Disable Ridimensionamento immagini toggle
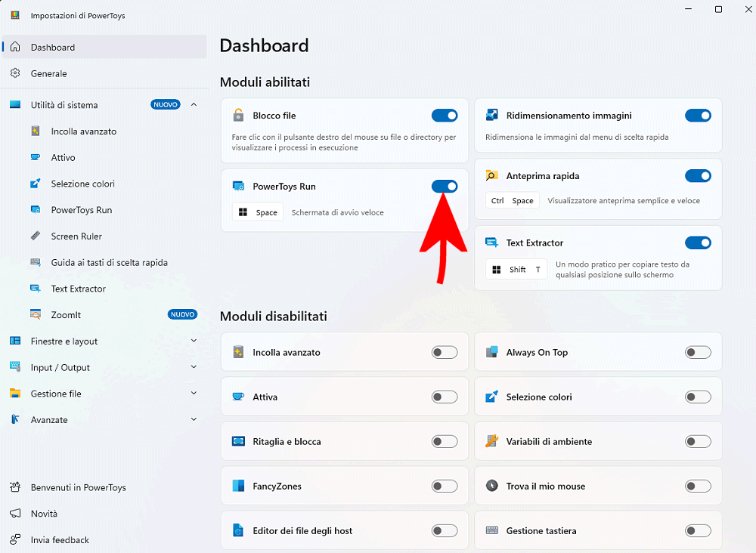The width and height of the screenshot is (756, 553). (x=698, y=116)
